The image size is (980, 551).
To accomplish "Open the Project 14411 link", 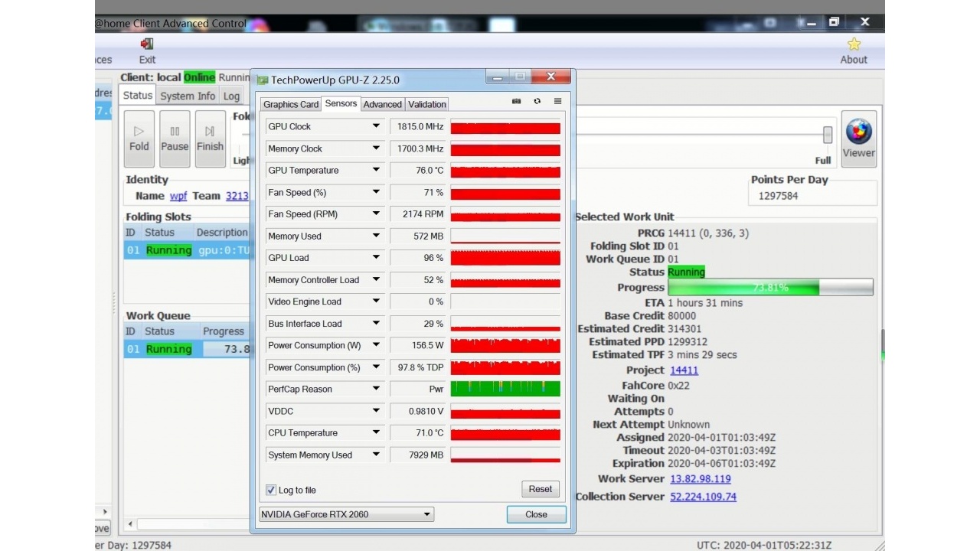I will [684, 370].
